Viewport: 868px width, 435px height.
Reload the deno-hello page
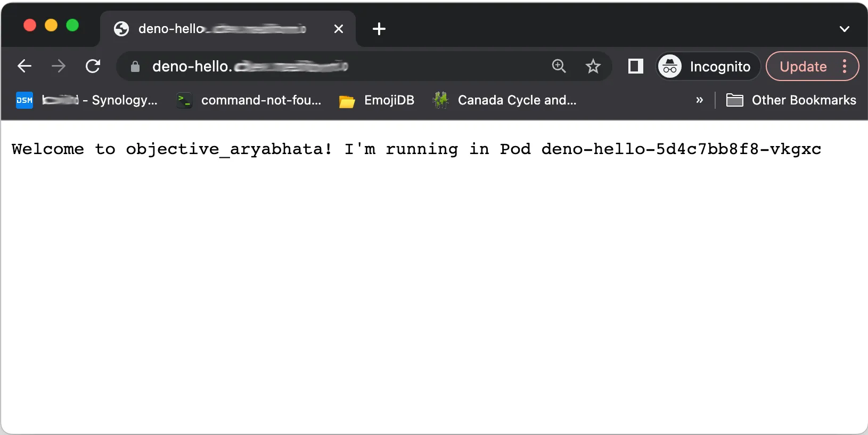click(x=93, y=66)
